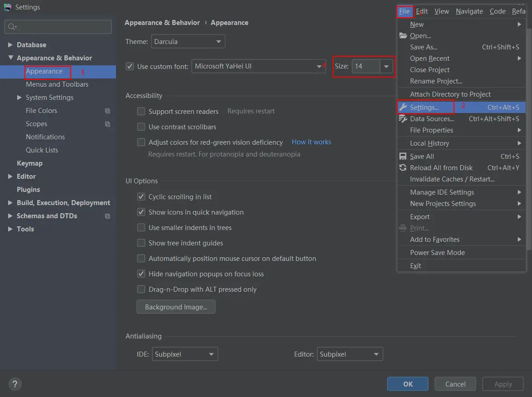Toggle Use custom font checkbox

(x=130, y=66)
